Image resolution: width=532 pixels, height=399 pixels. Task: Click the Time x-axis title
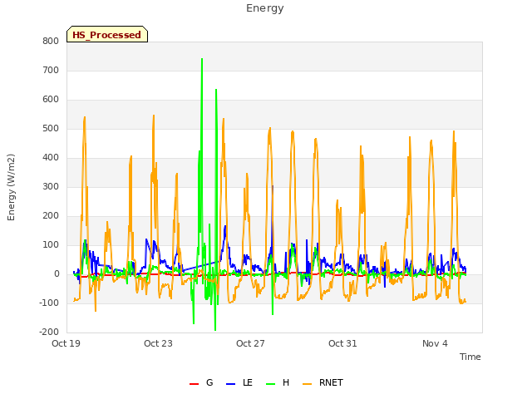pos(470,357)
